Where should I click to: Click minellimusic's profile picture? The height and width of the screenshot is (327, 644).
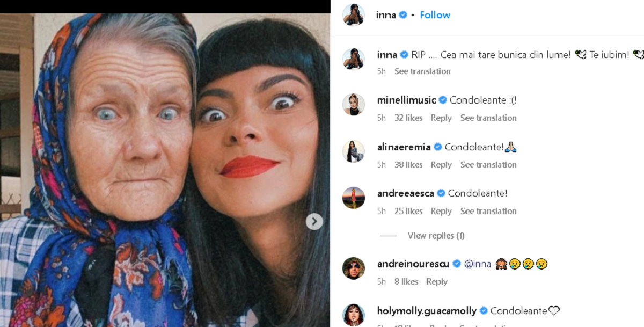pos(354,104)
